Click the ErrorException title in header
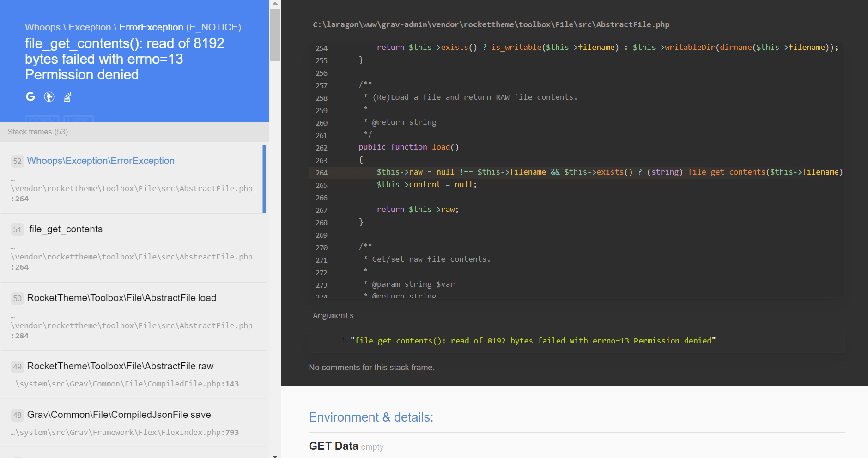868x458 pixels. [x=151, y=27]
